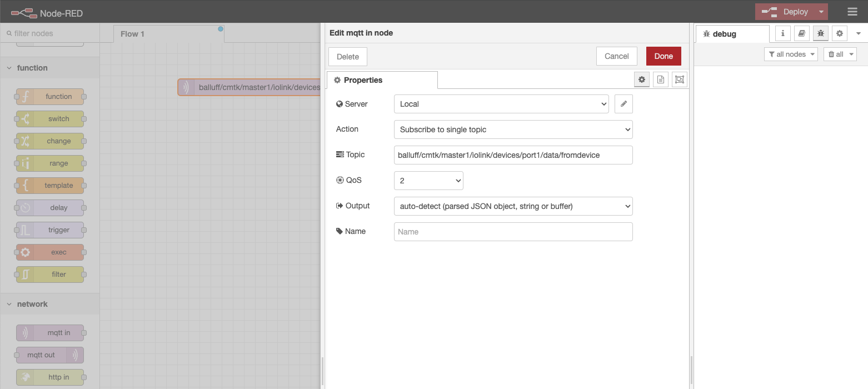Viewport: 868px width, 389px height.
Task: Select the Flow 1 tab
Action: click(x=132, y=33)
